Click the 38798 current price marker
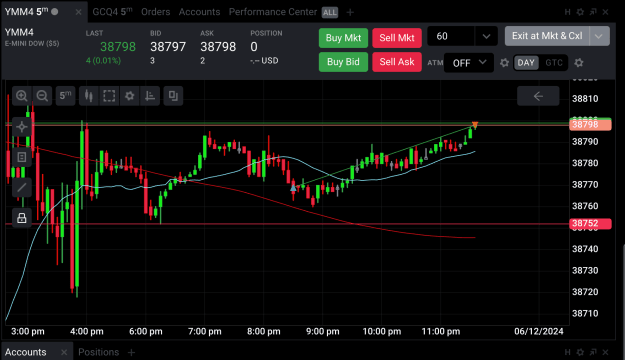 point(590,124)
